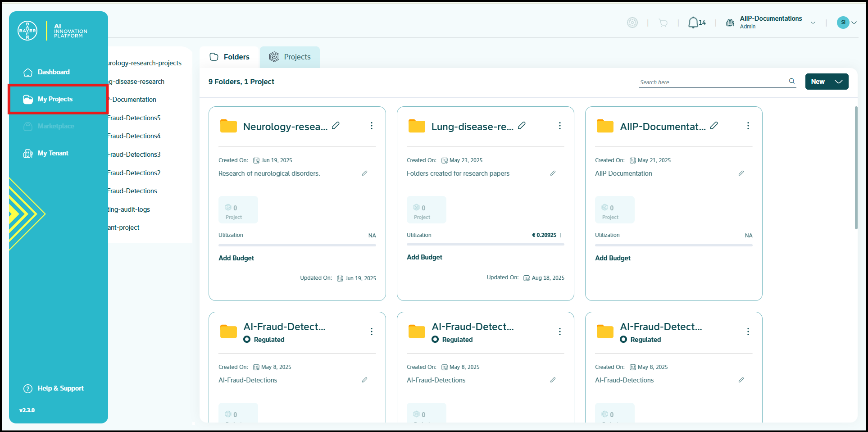Click the Bayer logo in sidebar
The width and height of the screenshot is (868, 432).
[27, 31]
